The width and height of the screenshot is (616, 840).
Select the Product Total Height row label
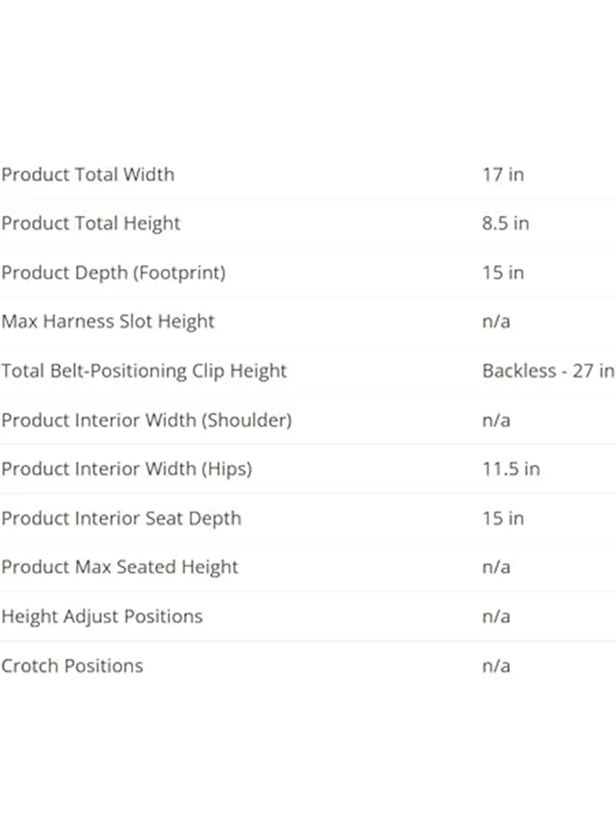pos(91,224)
